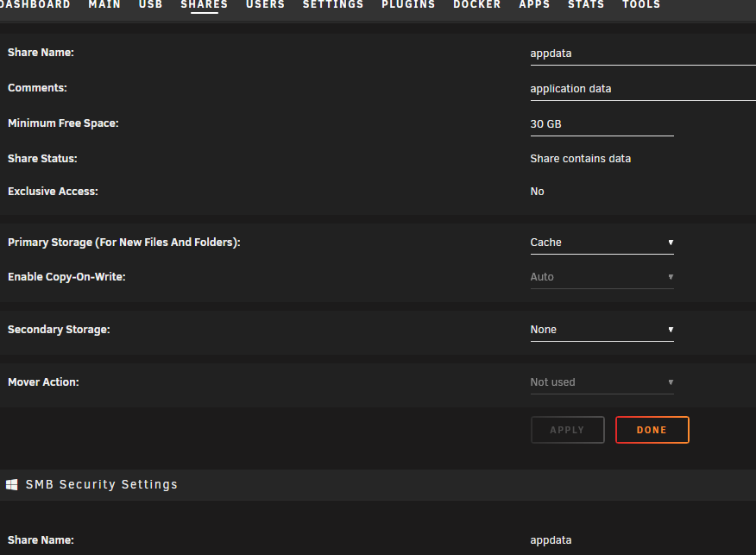Open the Mover Action Not used dropdown

click(602, 382)
